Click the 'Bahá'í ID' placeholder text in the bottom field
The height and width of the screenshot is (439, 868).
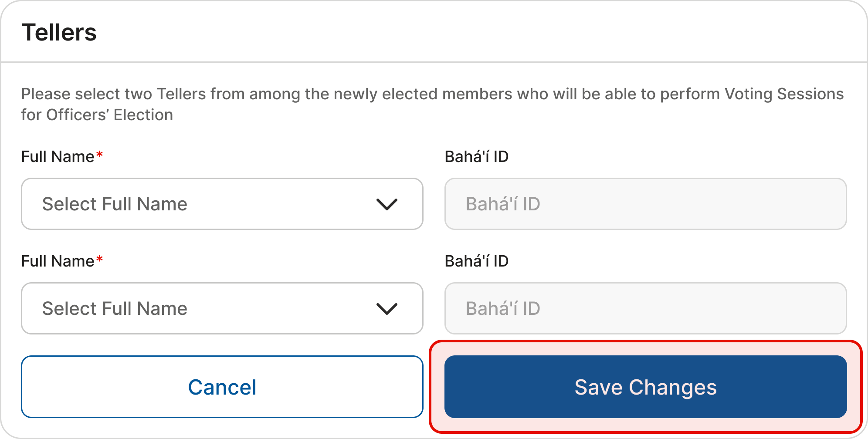coord(503,308)
